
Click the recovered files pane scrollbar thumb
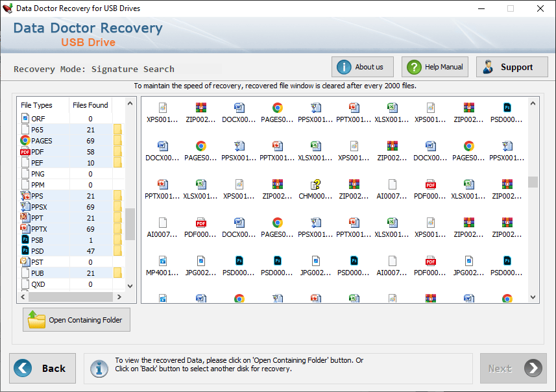(x=533, y=182)
